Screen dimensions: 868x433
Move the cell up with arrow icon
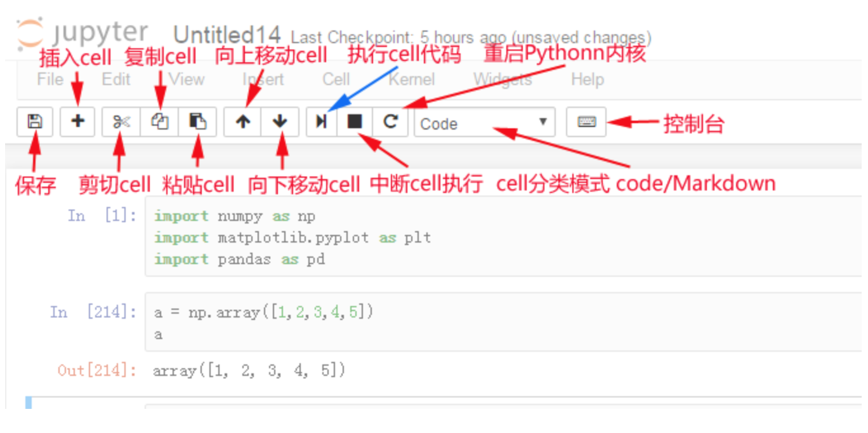(x=243, y=121)
